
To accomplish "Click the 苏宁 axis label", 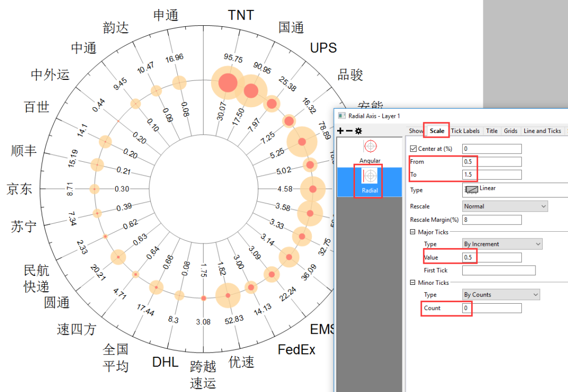I will 24,226.
